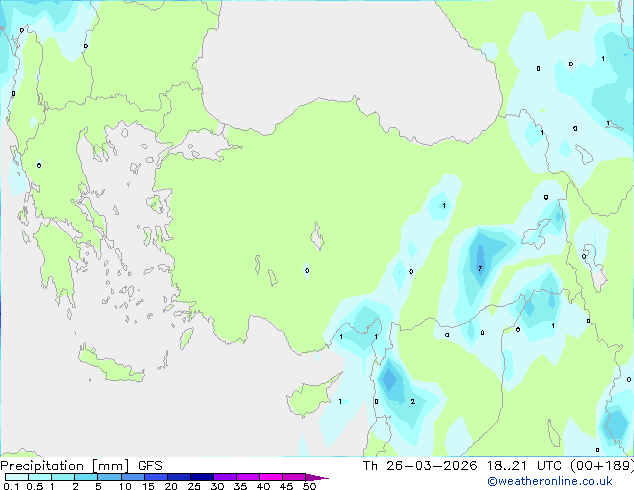Click the '30' legend tick label

pyautogui.click(x=217, y=486)
